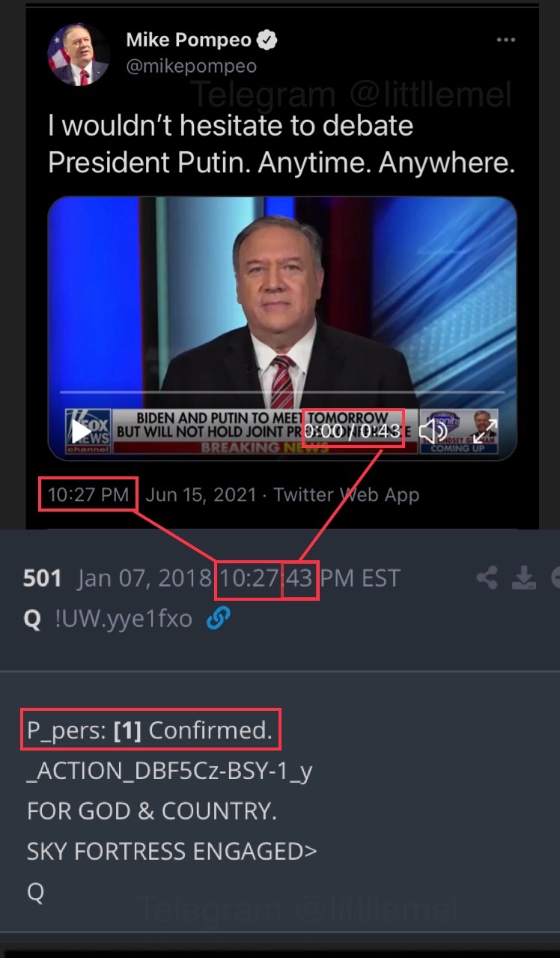Screen dimensions: 560x958
Task: Download post 501 with the download icon
Action: [x=523, y=577]
